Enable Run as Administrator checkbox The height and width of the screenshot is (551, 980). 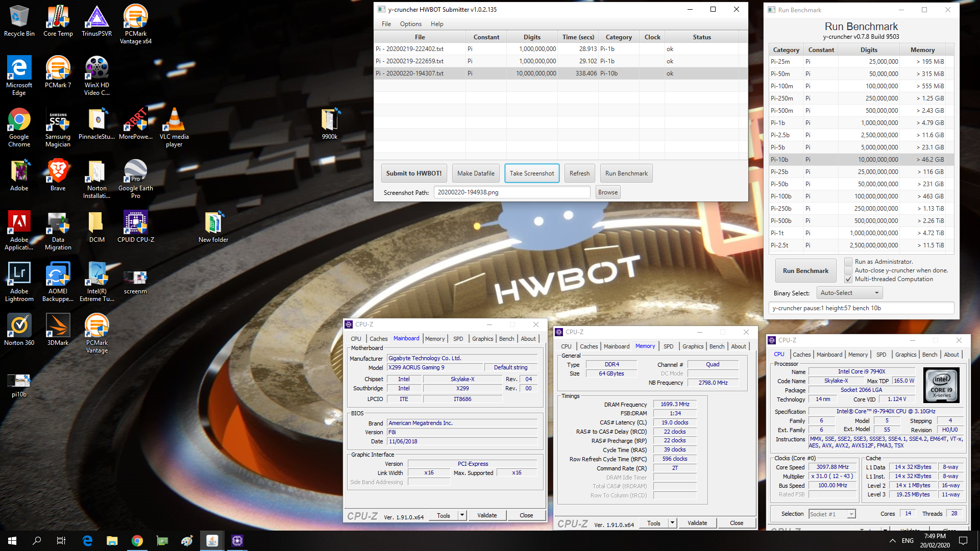tap(848, 262)
